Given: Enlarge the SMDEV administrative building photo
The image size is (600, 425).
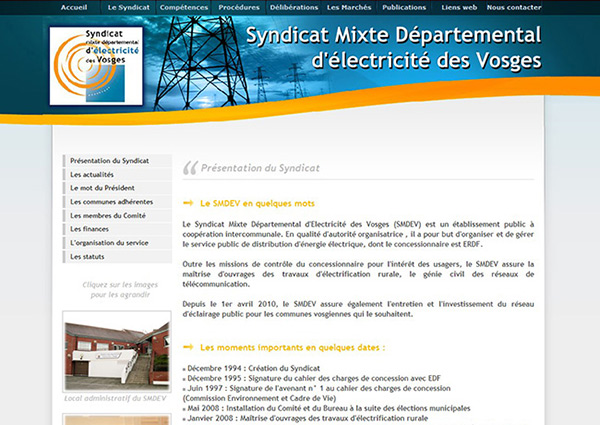Looking at the screenshot, I should click(x=117, y=352).
